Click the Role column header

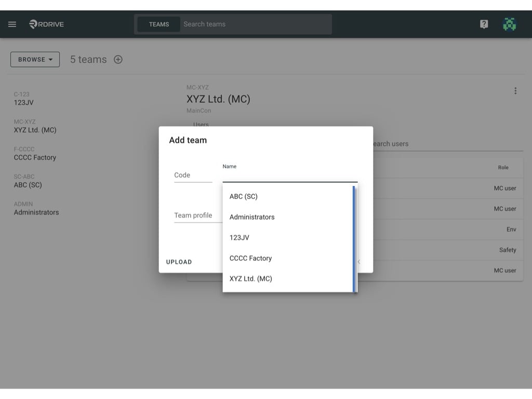tap(503, 168)
